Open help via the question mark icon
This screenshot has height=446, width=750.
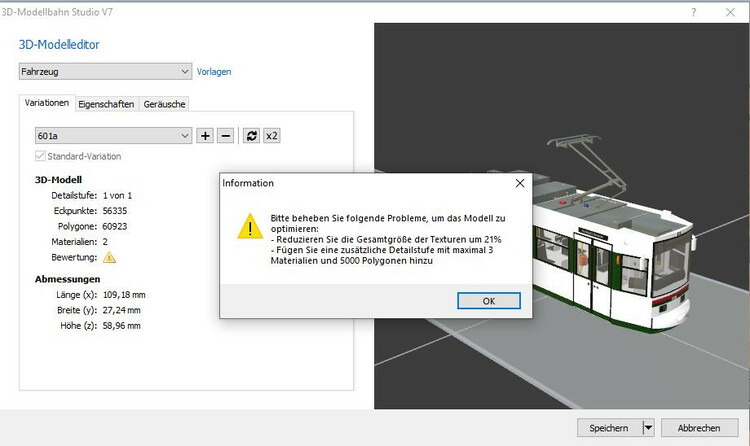click(694, 12)
